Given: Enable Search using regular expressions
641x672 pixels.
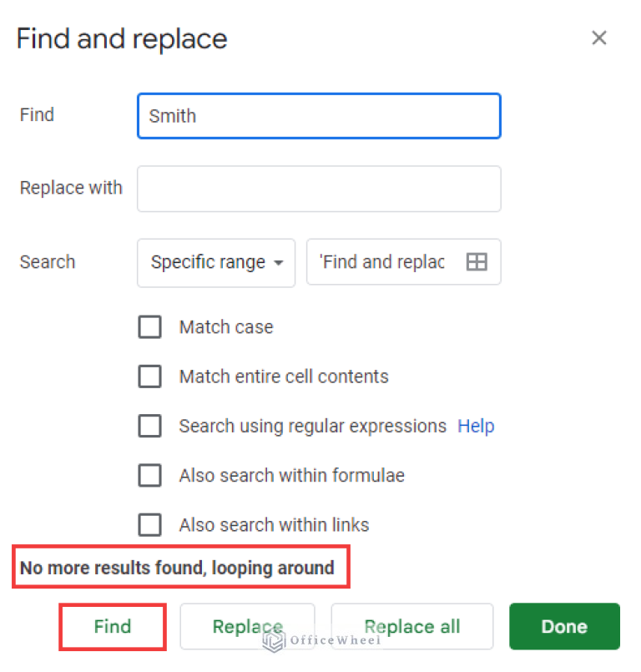Looking at the screenshot, I should 150,426.
